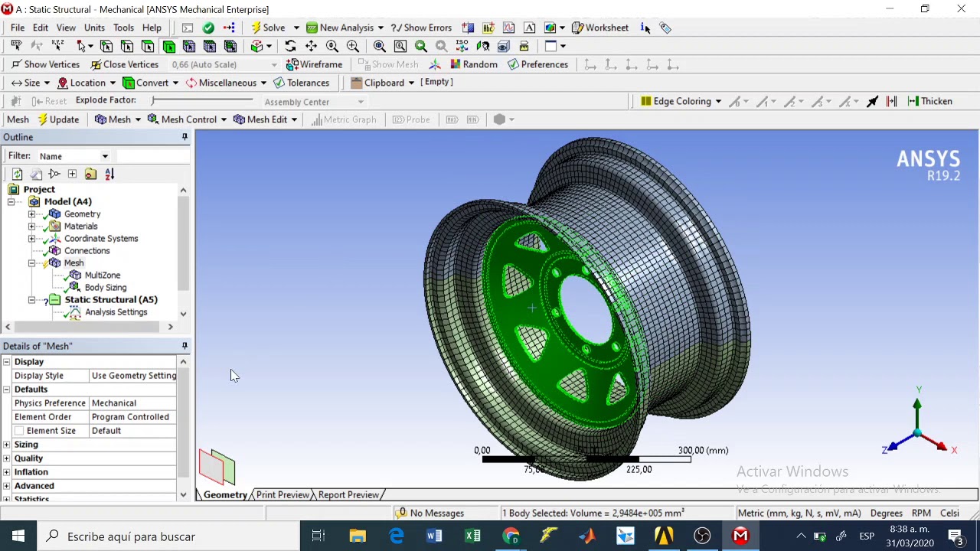Open the Preferences button
This screenshot has width=980, height=551.
tap(537, 64)
